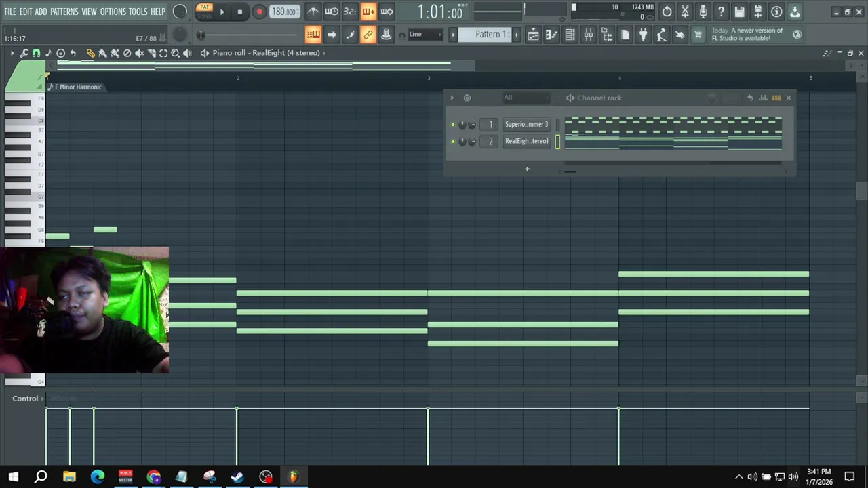Screen dimensions: 868x488
Task: Click the 180.000 tempo field
Action: coord(283,12)
